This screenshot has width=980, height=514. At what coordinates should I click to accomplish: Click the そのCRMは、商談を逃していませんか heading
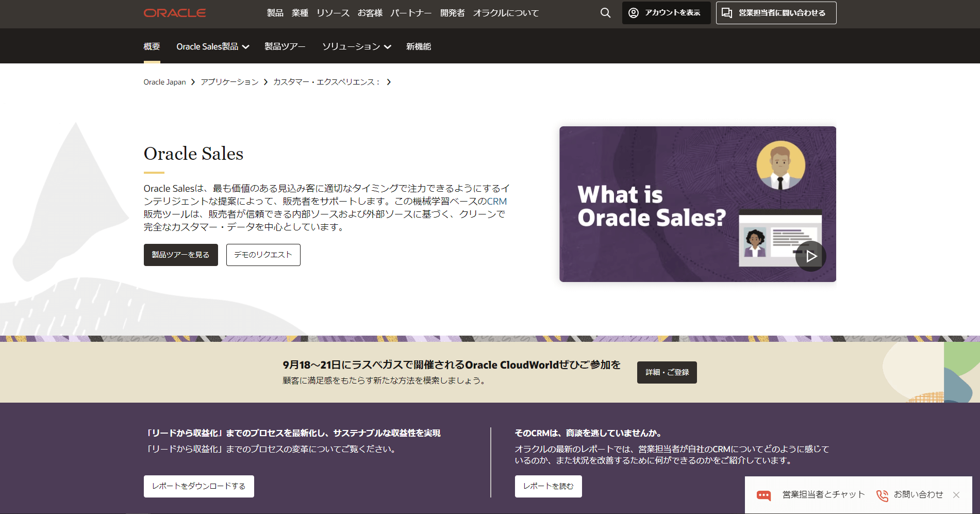pyautogui.click(x=588, y=433)
